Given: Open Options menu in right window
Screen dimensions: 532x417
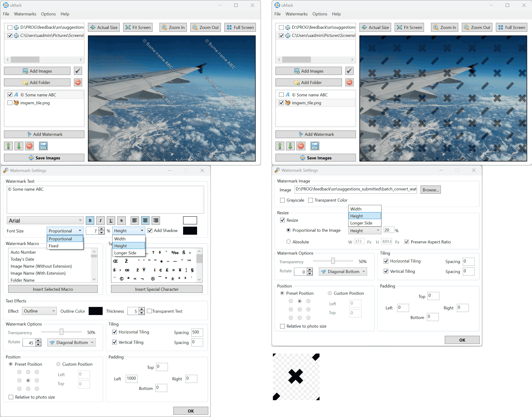Looking at the screenshot, I should tap(320, 14).
